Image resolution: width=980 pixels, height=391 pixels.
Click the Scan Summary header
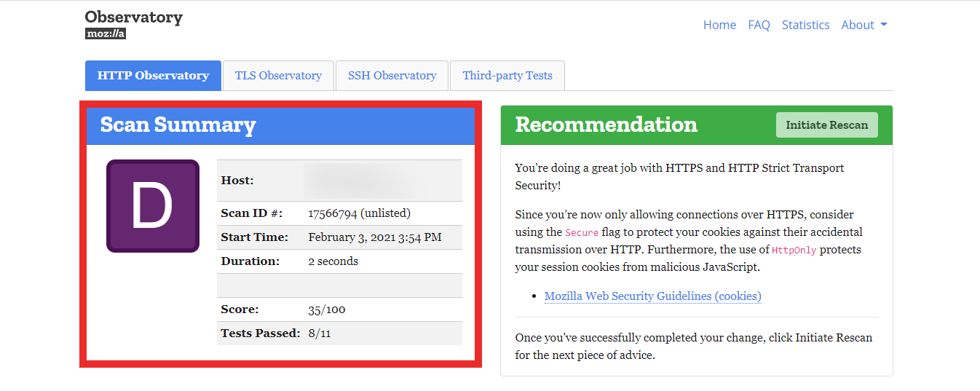click(x=178, y=125)
